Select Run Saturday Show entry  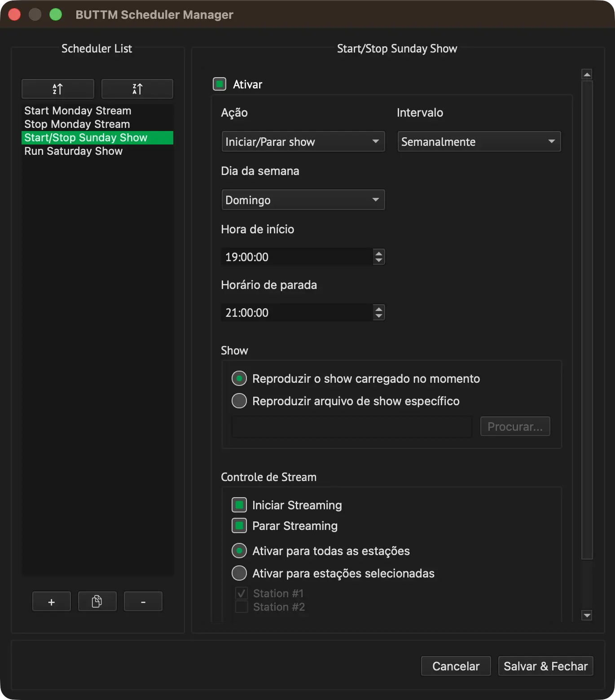point(97,151)
